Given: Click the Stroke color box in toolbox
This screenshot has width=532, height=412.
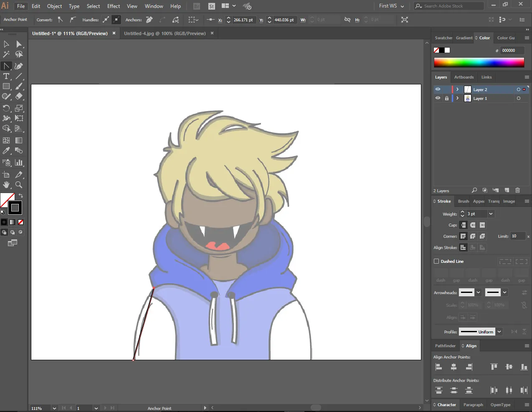Looking at the screenshot, I should (x=15, y=208).
